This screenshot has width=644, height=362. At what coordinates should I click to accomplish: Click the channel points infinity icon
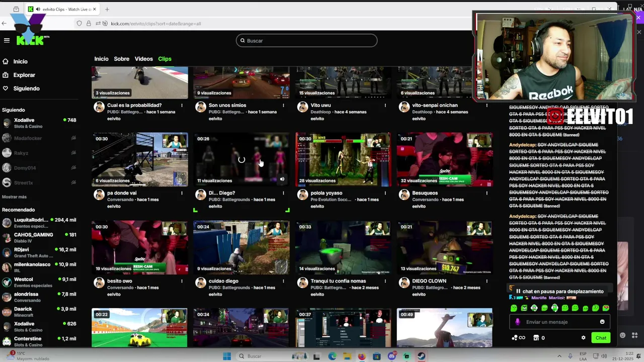[x=518, y=338]
